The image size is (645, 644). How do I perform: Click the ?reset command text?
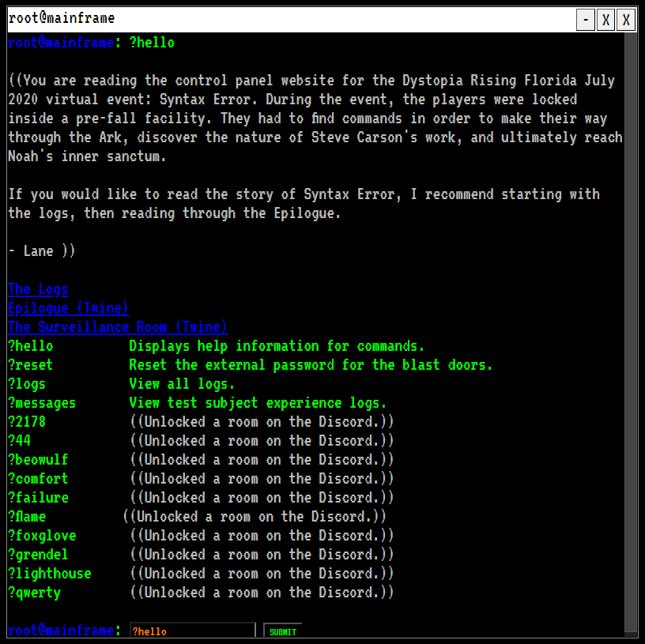pos(31,365)
